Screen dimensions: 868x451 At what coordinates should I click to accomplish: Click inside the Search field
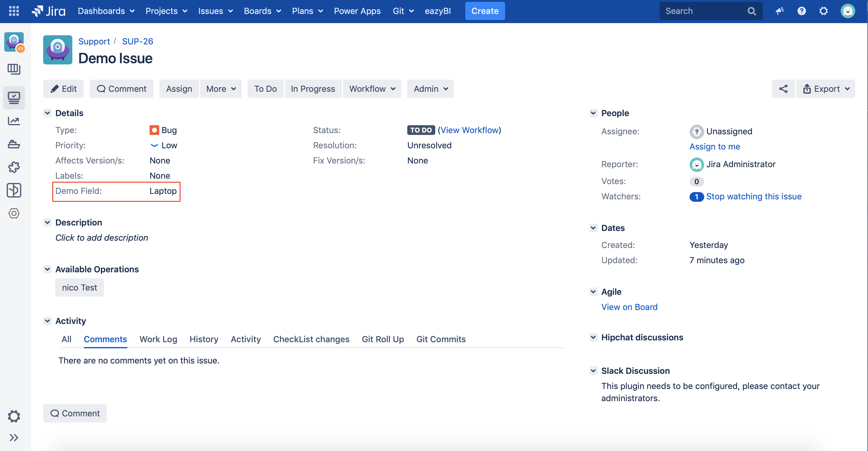pyautogui.click(x=704, y=11)
